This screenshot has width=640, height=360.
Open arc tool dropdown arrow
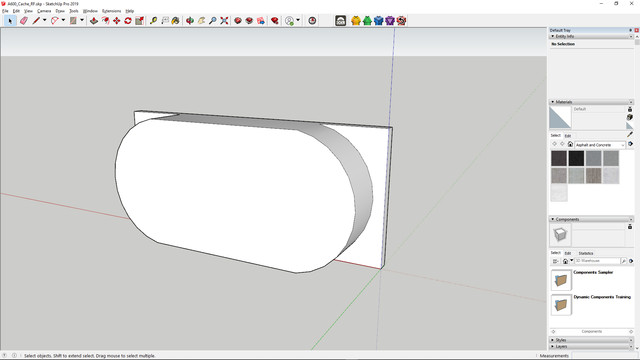pyautogui.click(x=63, y=20)
